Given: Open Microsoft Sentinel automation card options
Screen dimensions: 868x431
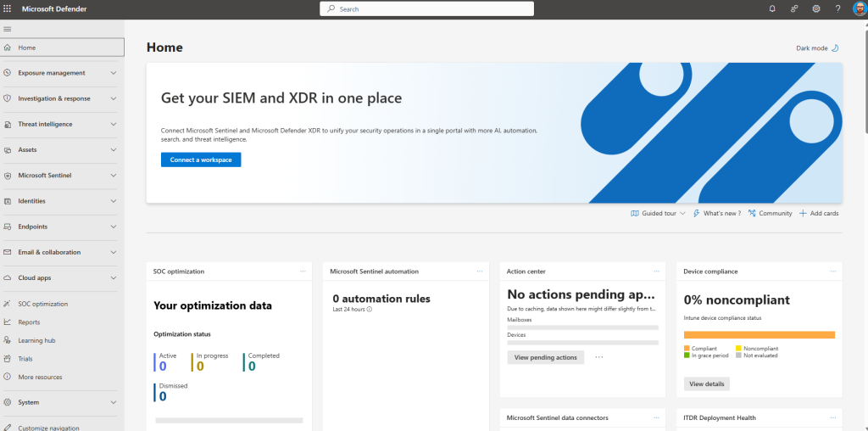Looking at the screenshot, I should (480, 271).
